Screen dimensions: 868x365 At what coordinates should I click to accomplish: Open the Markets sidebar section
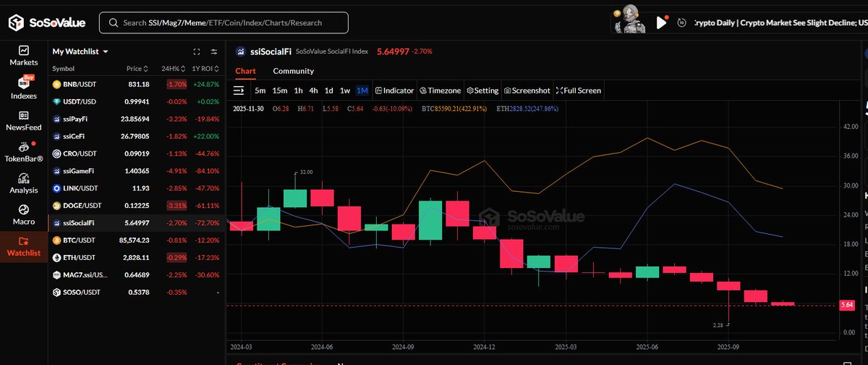24,56
